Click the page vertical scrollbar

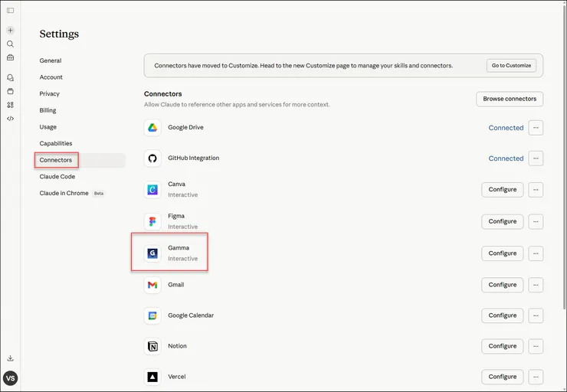click(565, 158)
